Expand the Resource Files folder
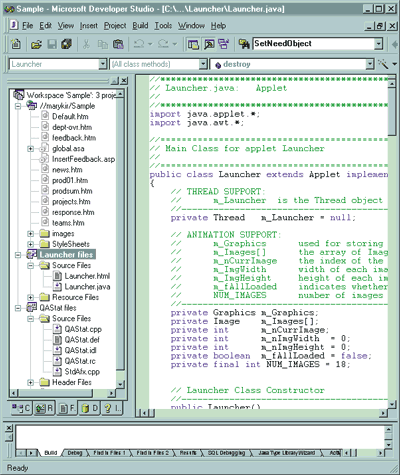Image resolution: width=400 pixels, height=475 pixels. 31,297
